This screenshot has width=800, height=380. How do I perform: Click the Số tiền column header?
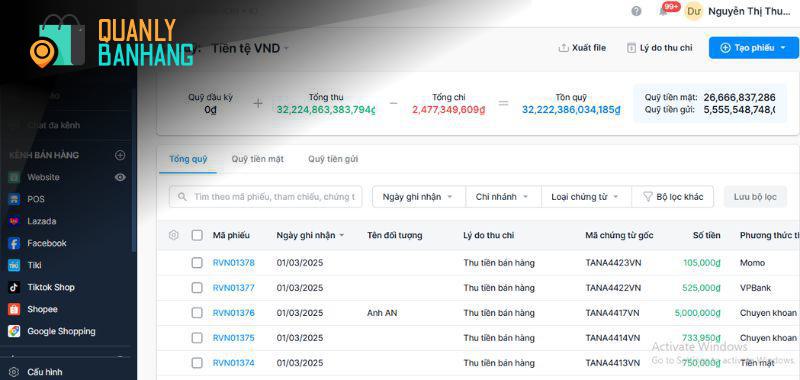tap(707, 235)
